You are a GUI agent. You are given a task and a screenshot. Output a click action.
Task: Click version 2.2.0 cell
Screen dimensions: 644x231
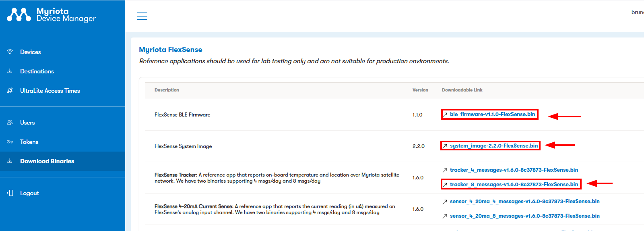[419, 146]
